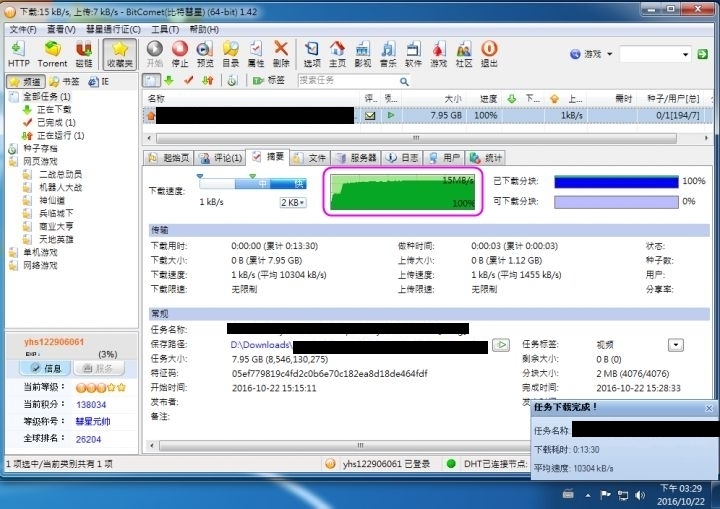720x509 pixels.
Task: Click the green go arrow search button
Action: [x=702, y=54]
